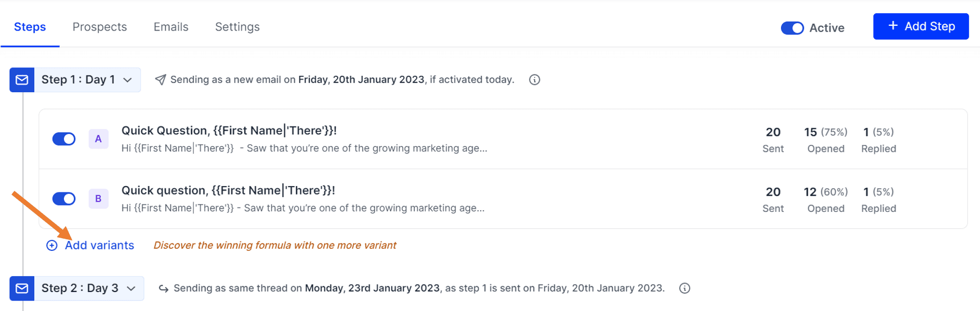Click the Add variants link
The width and height of the screenshot is (980, 311).
click(x=100, y=245)
